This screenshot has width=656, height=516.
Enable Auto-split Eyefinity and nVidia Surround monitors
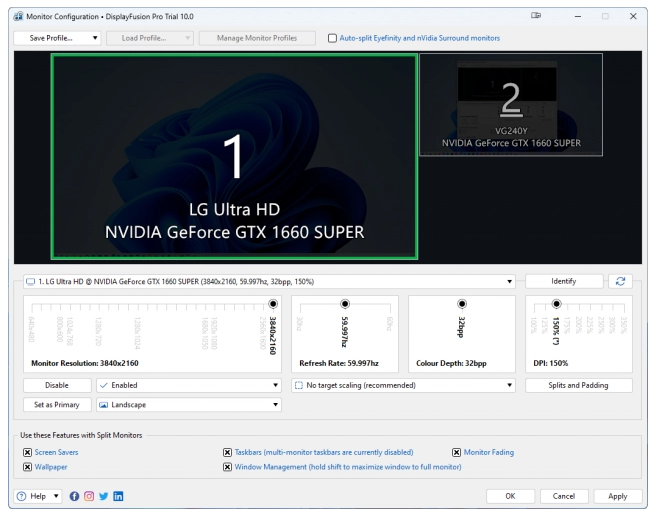pos(333,38)
